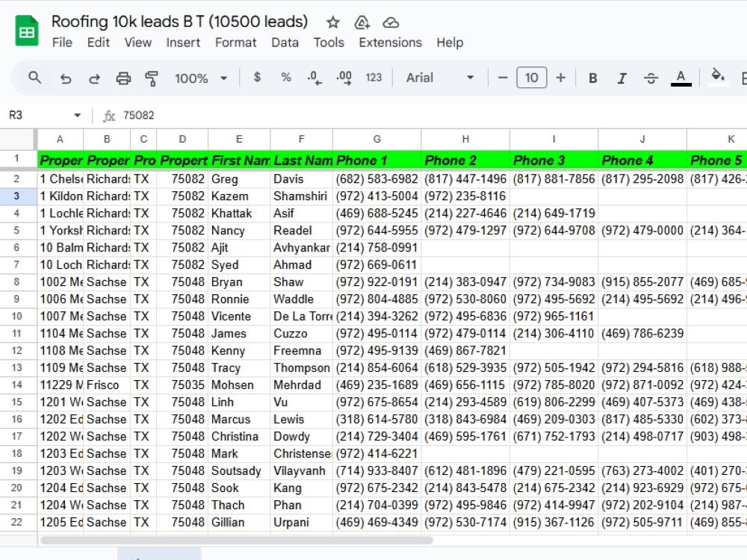Image resolution: width=747 pixels, height=560 pixels.
Task: Select the Phone 1 header cell
Action: click(376, 160)
